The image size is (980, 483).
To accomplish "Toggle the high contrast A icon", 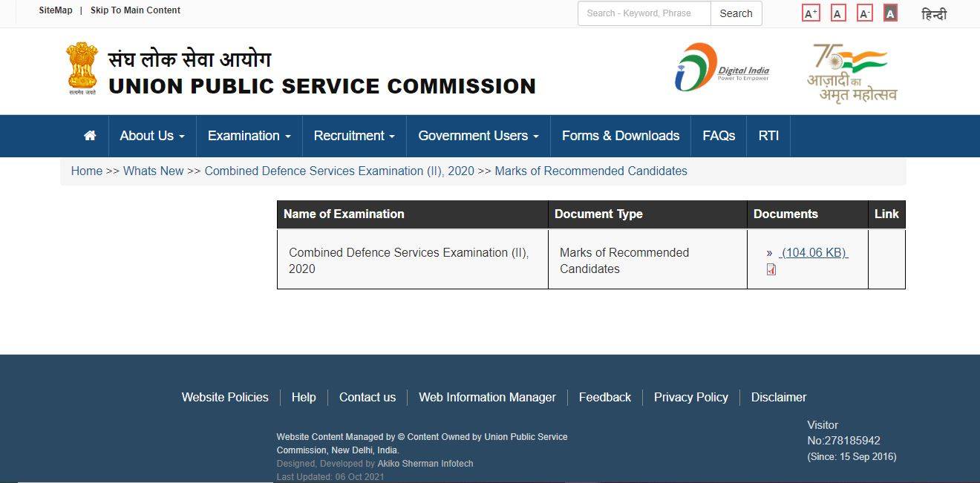I will click(x=889, y=13).
